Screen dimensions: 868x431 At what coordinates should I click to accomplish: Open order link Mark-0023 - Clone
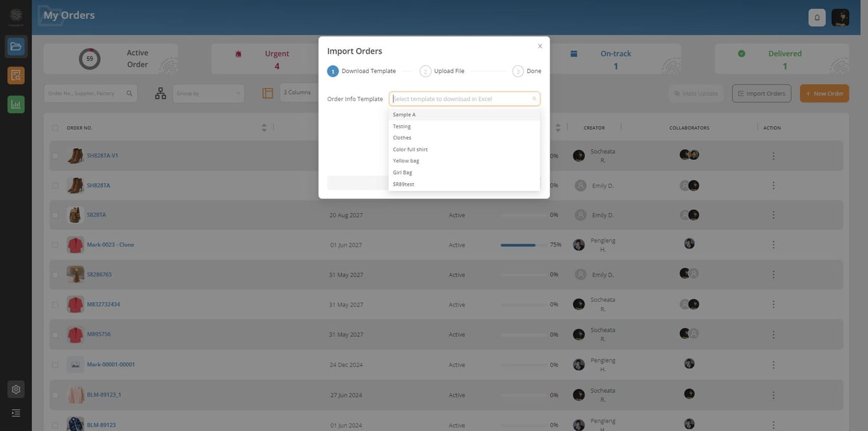click(111, 245)
